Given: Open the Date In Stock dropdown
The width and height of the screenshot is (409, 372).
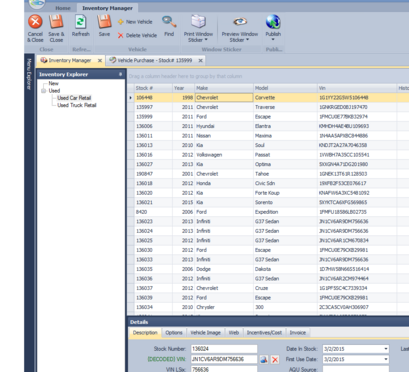Looking at the screenshot, I should (386, 349).
